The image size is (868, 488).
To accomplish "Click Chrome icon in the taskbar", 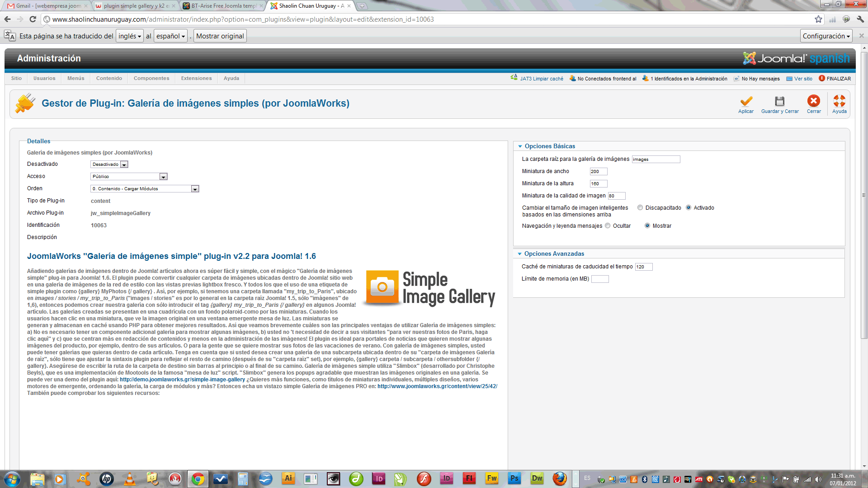I will point(198,479).
